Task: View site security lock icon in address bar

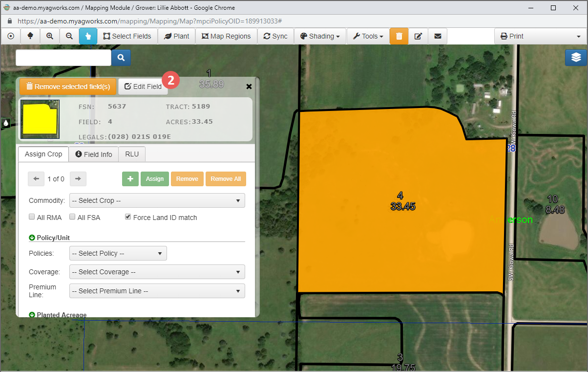Action: pos(9,22)
